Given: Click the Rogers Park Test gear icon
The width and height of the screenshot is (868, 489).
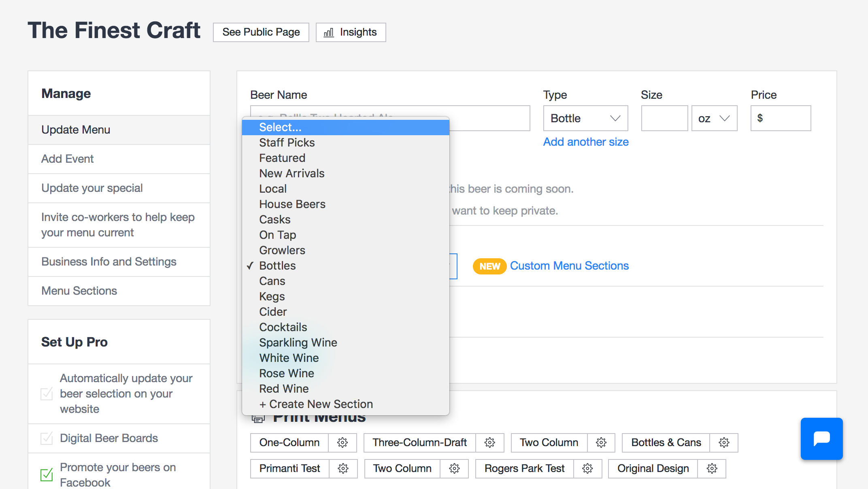Looking at the screenshot, I should point(587,468).
